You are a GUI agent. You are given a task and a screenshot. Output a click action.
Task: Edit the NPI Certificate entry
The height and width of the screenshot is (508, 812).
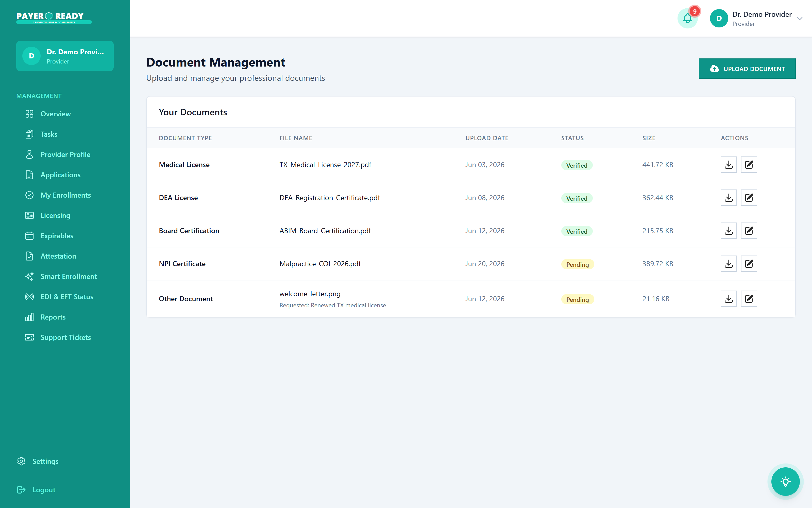pyautogui.click(x=749, y=264)
